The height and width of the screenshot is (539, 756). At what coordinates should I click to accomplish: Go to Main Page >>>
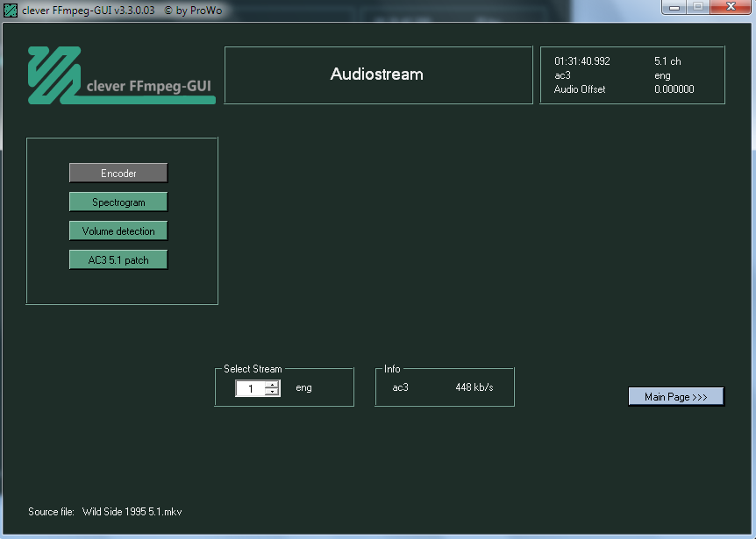click(676, 396)
